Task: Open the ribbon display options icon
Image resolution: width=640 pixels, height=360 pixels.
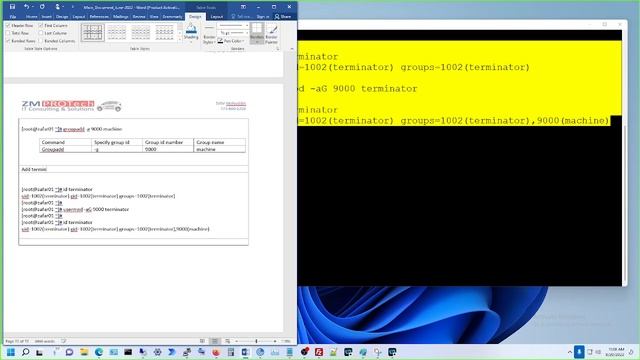Action: pos(243,7)
